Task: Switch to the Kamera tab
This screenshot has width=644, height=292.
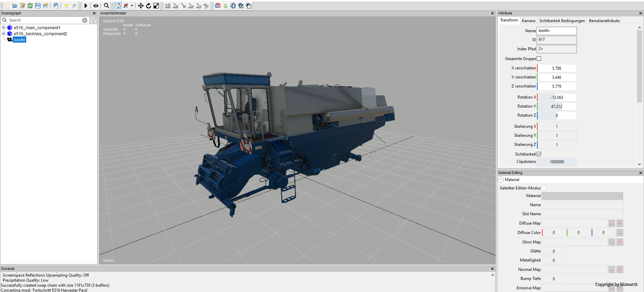Action: coord(528,21)
